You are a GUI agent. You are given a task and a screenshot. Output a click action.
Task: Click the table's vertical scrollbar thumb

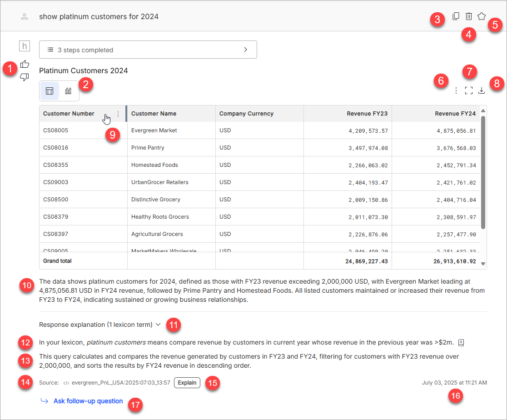(483, 173)
